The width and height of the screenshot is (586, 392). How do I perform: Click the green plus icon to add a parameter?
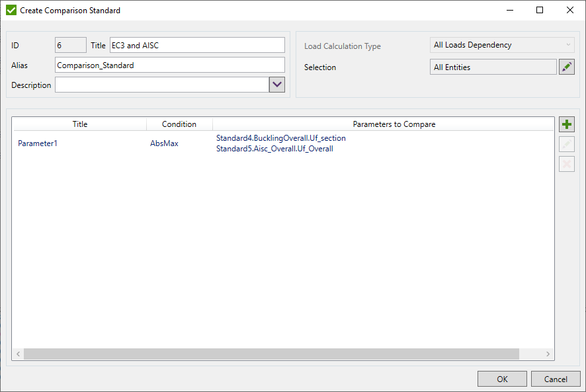click(567, 124)
